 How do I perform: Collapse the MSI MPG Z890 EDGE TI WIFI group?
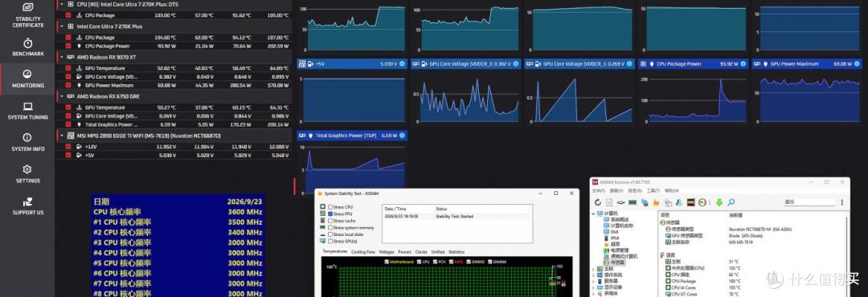tap(62, 135)
